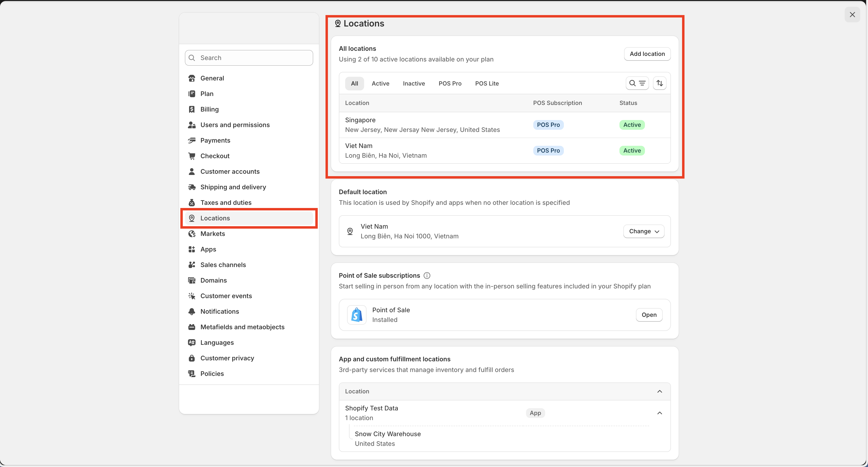This screenshot has width=868, height=467.
Task: Switch to the Active locations tab
Action: pos(380,83)
